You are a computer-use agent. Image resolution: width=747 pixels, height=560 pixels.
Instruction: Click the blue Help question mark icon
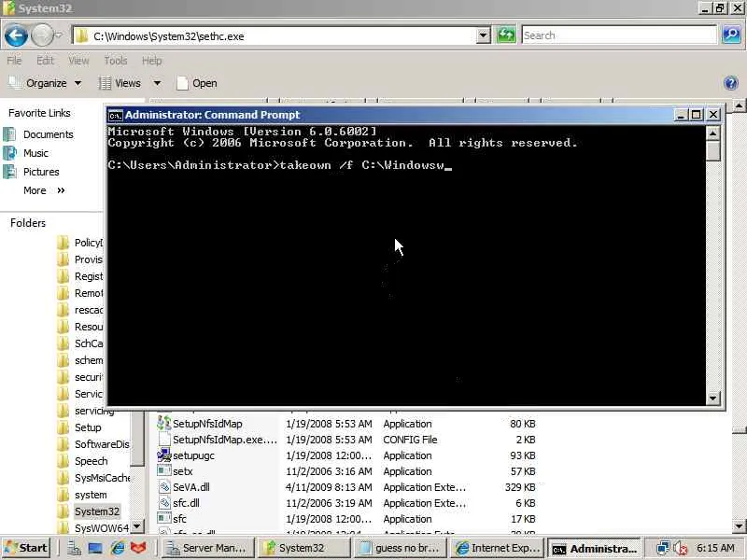[731, 83]
